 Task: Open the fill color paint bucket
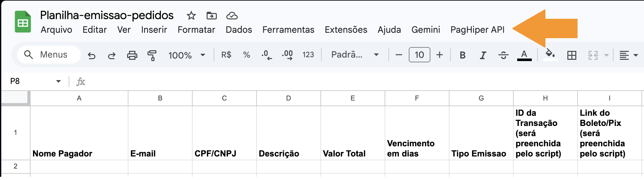[x=550, y=55]
